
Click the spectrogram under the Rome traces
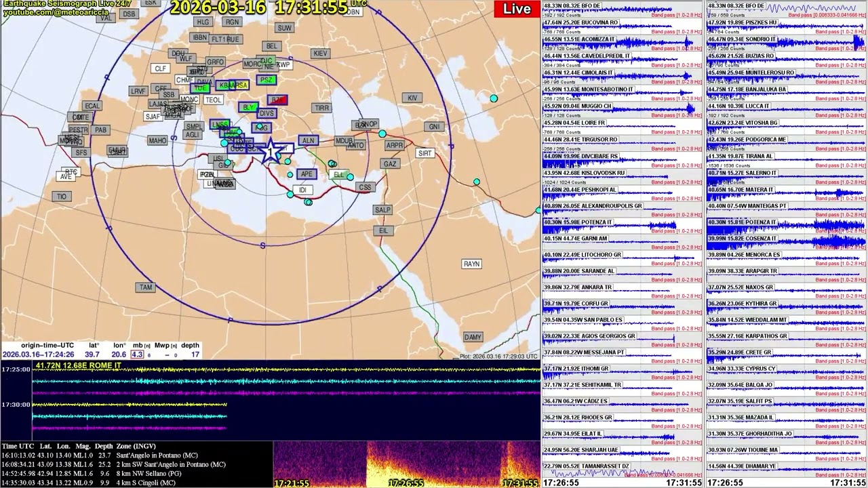(407, 464)
